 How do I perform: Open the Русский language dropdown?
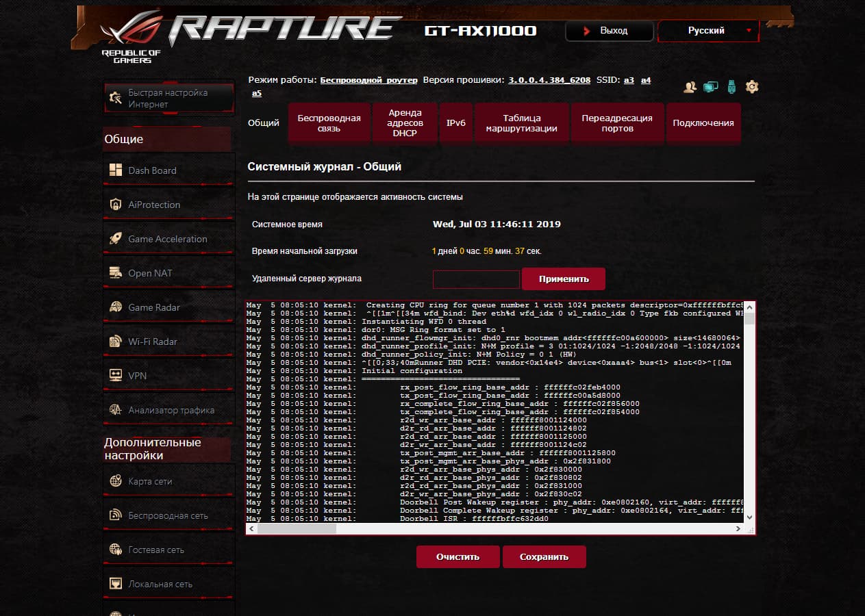point(708,31)
